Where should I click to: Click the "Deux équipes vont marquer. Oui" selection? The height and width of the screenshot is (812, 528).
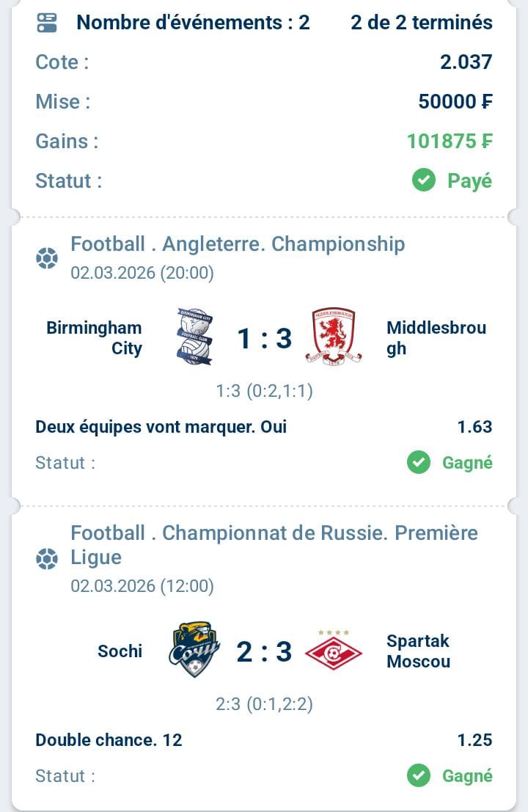pyautogui.click(x=161, y=427)
